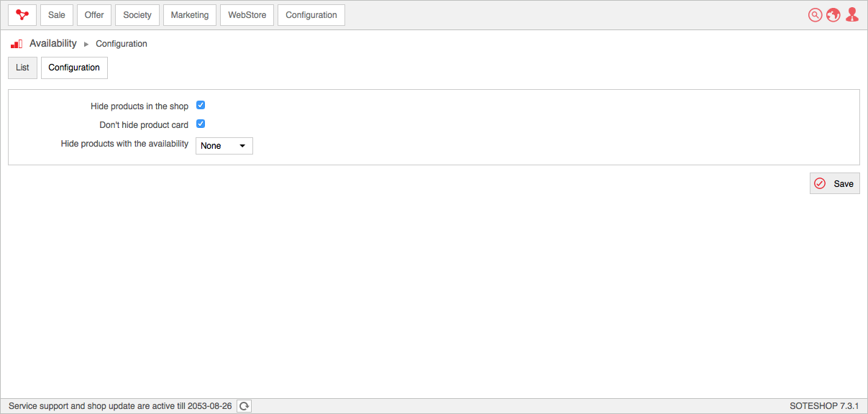
Task: Click the Don't hide product card label
Action: [144, 125]
